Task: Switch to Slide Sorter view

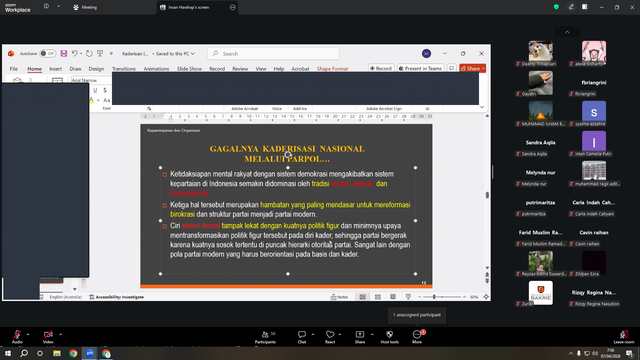Action: pos(378,297)
